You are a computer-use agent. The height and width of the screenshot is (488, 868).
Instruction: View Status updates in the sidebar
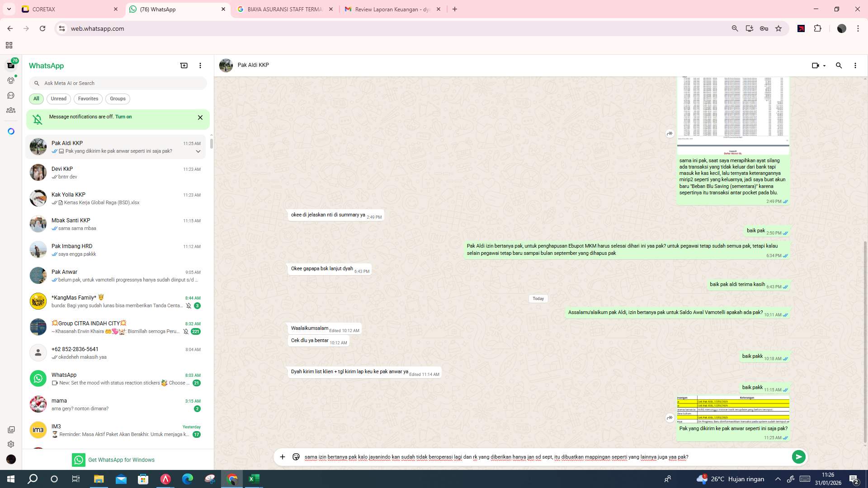click(x=11, y=80)
